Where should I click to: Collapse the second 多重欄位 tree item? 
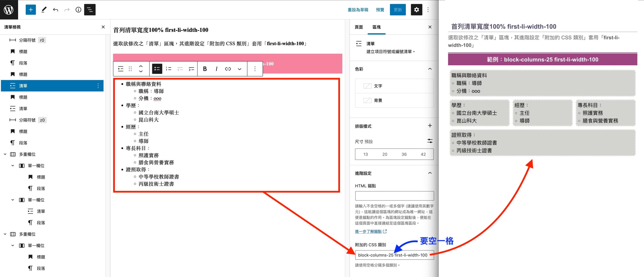point(5,234)
